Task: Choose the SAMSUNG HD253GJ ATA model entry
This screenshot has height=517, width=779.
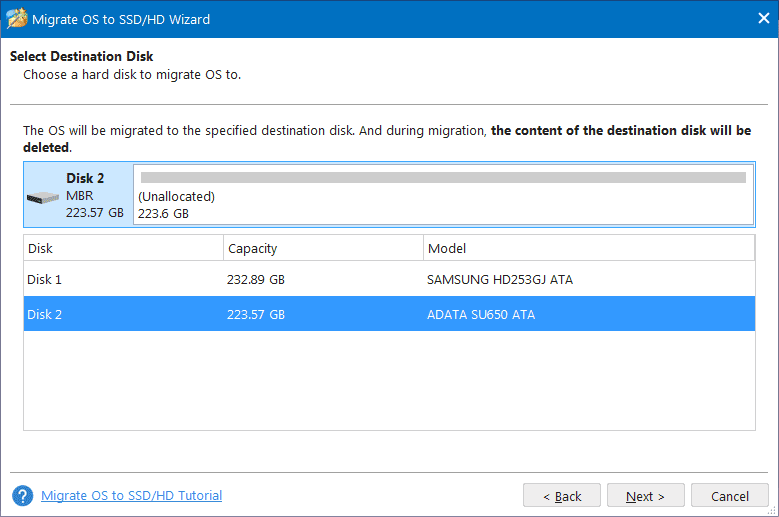Action: (500, 280)
